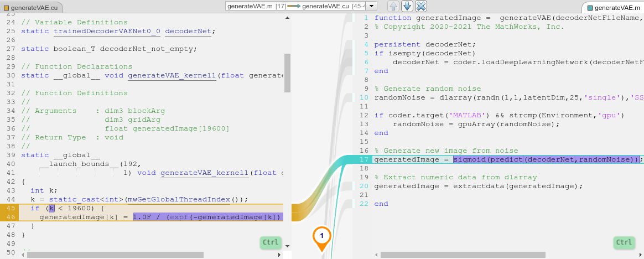Follow the generateVAE_kernel1 declaration link on line 30
This screenshot has height=259, width=644.
point(172,75)
